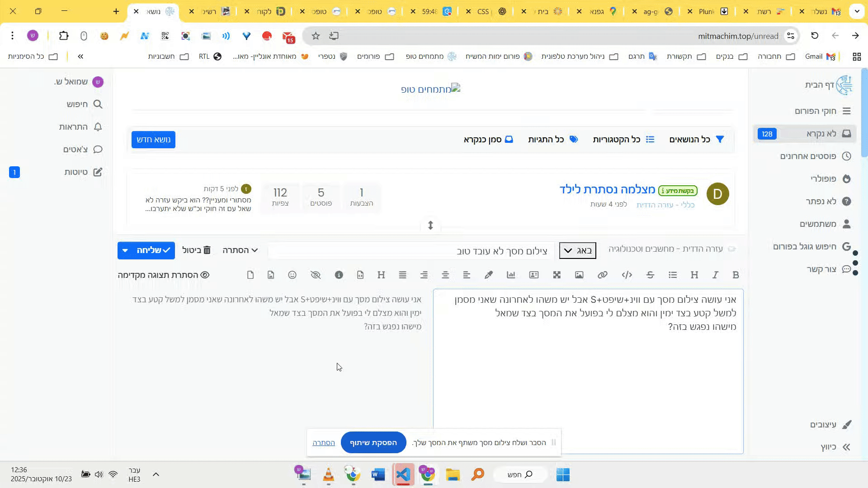Insert a picture via the image icon
The width and height of the screenshot is (868, 488).
click(579, 275)
